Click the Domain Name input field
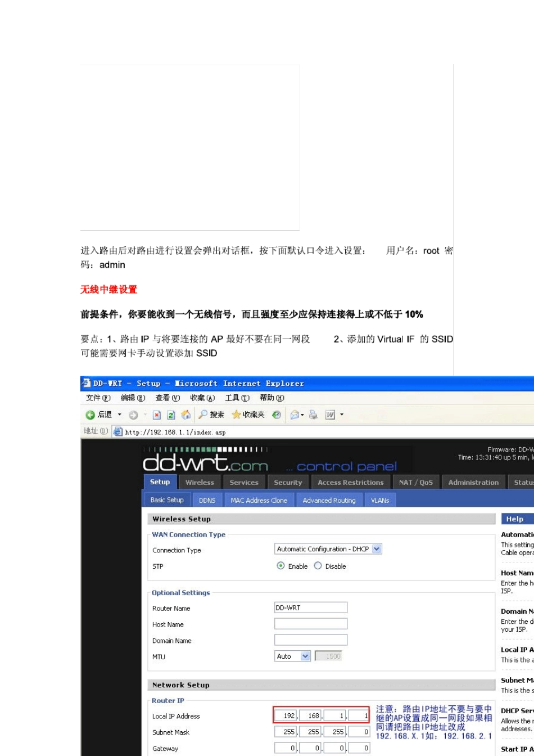 [x=311, y=640]
